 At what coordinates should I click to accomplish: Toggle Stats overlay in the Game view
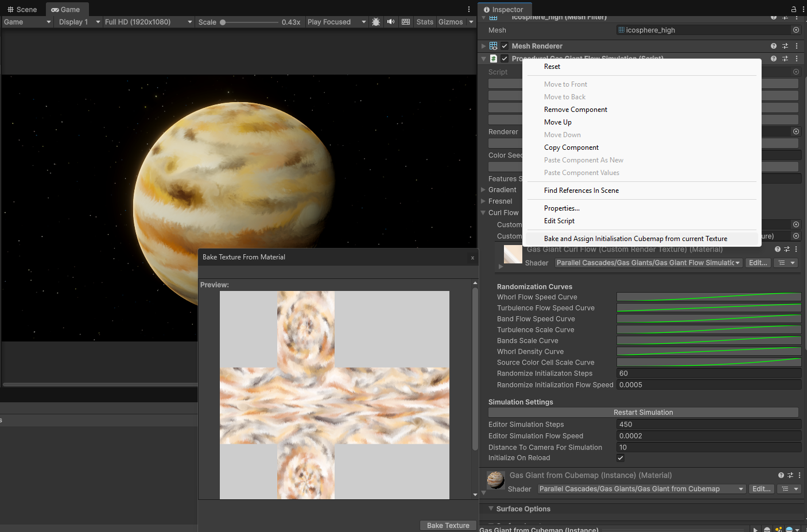point(425,22)
